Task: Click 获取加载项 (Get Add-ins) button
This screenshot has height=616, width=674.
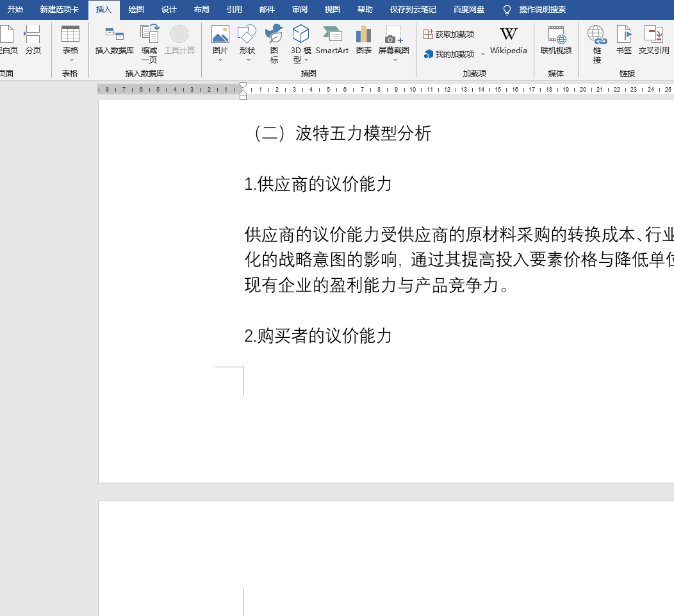Action: 449,35
